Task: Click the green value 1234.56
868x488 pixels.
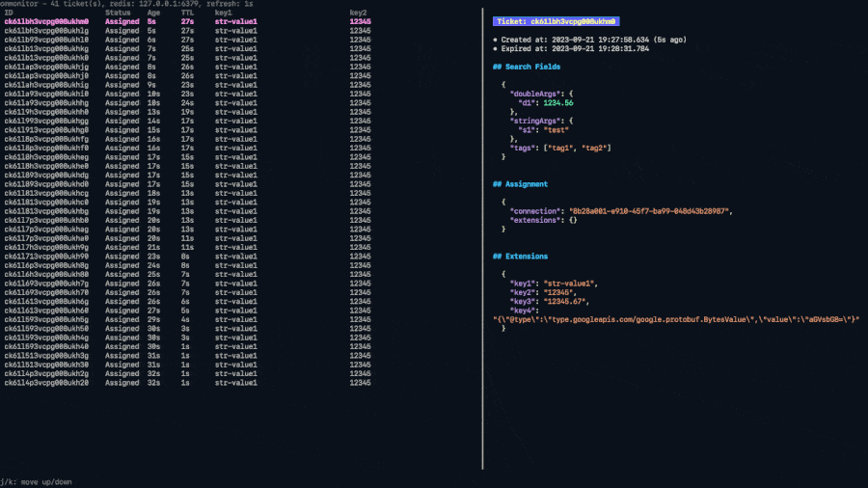Action: tap(558, 103)
